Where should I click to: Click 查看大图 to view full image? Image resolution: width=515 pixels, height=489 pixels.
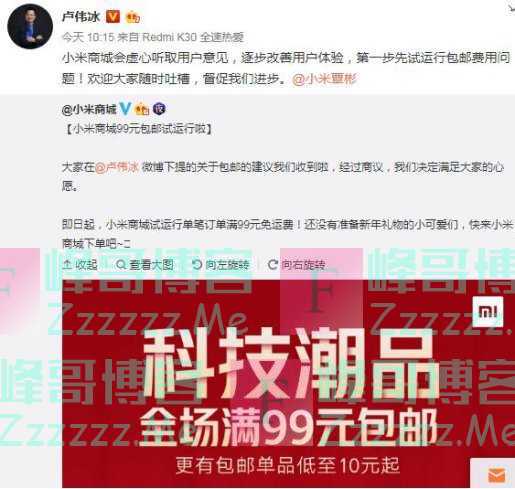tap(145, 265)
